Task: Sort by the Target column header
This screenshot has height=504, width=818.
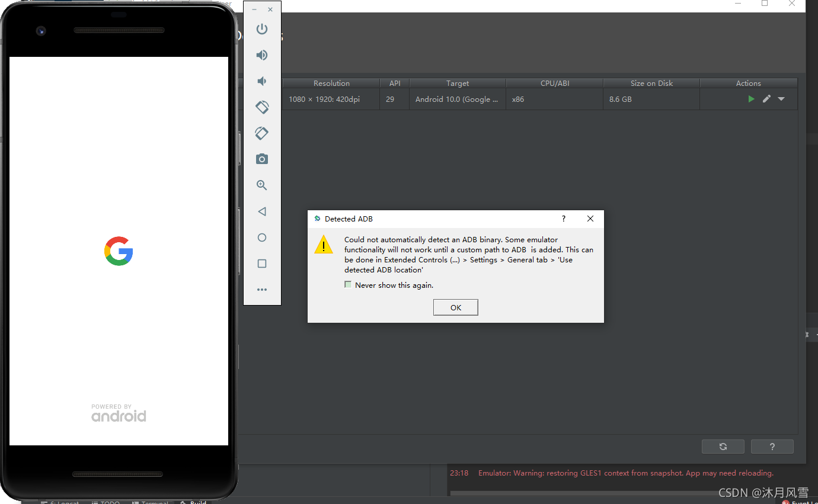Action: 458,84
